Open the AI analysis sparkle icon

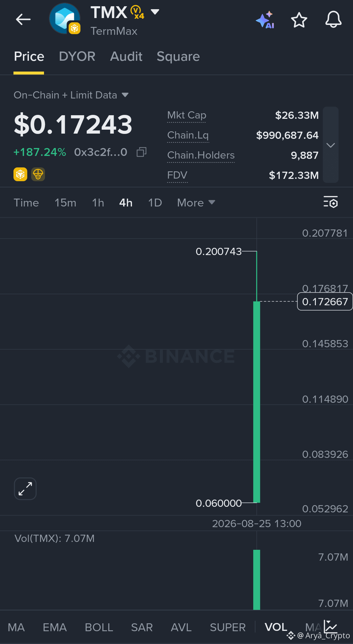pyautogui.click(x=265, y=20)
